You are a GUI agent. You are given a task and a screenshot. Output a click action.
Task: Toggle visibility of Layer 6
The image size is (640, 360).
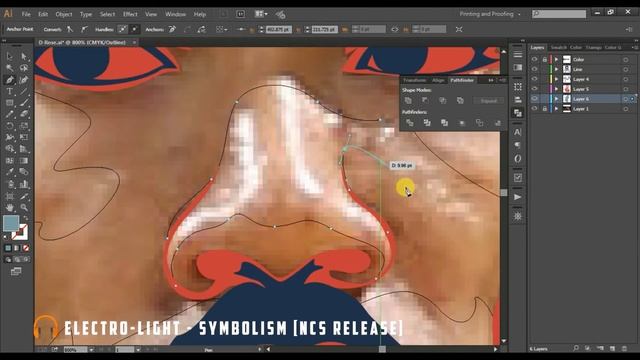[534, 98]
